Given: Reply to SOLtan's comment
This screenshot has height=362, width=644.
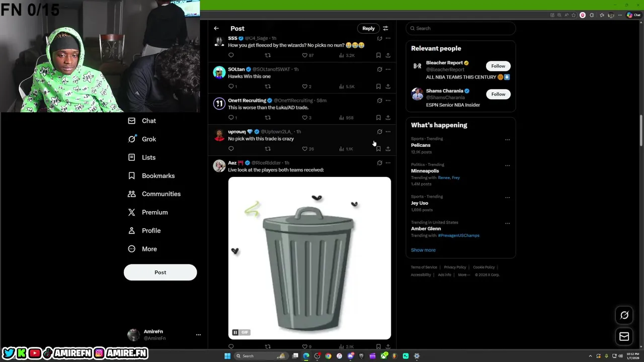Looking at the screenshot, I should point(231,86).
